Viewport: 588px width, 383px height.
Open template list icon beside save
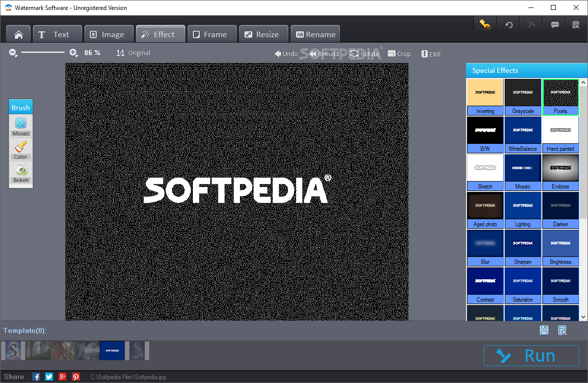click(562, 330)
